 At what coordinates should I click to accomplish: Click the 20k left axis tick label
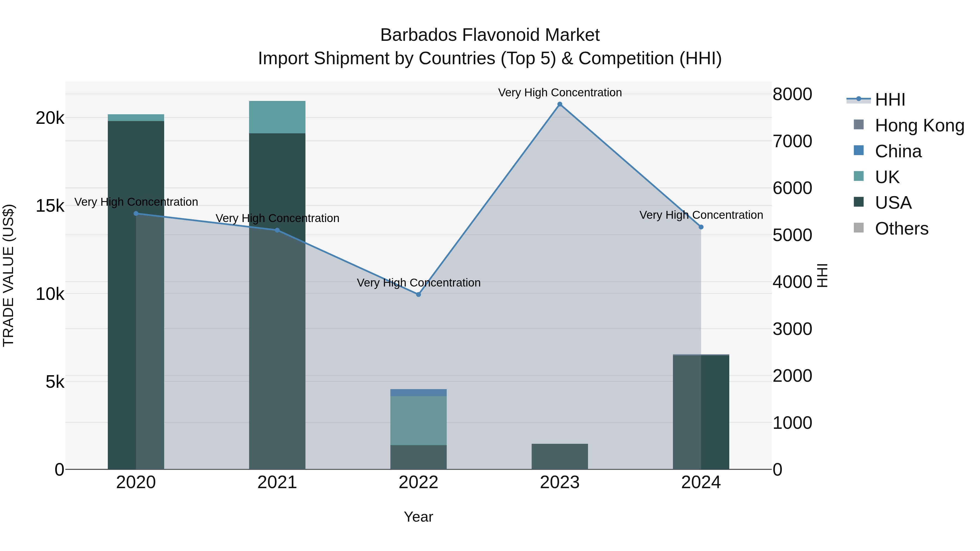point(50,118)
